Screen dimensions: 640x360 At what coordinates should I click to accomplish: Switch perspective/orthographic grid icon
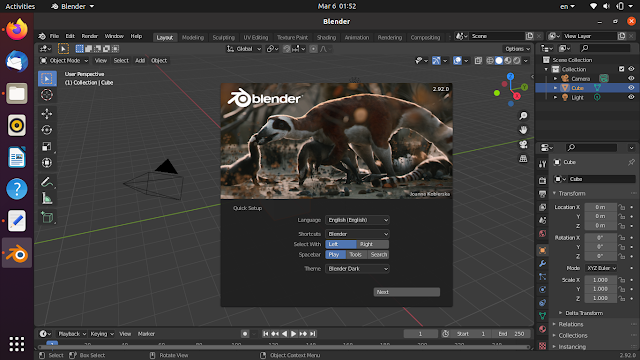click(x=523, y=158)
